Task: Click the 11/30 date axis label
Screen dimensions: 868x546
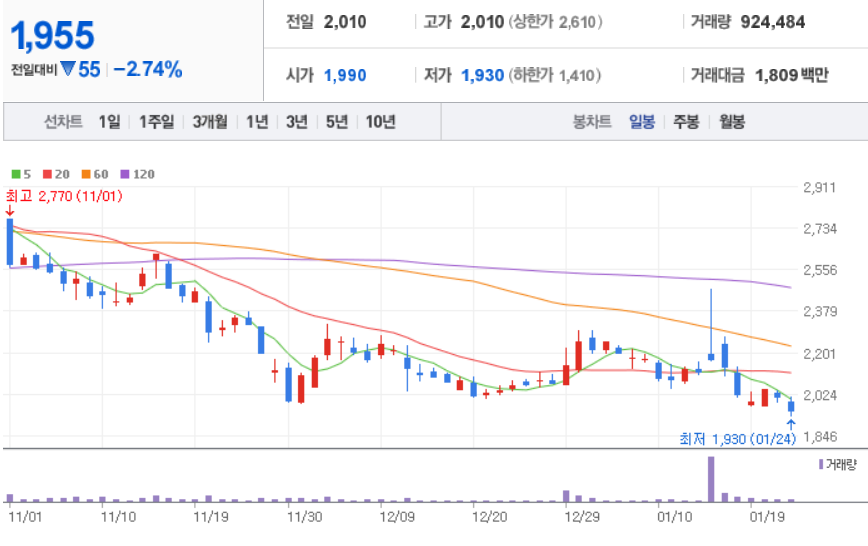Action: [304, 517]
